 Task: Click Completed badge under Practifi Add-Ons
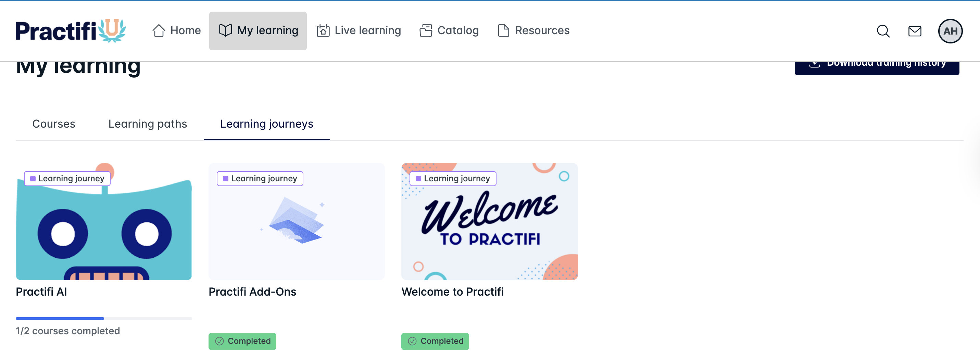[x=242, y=341]
